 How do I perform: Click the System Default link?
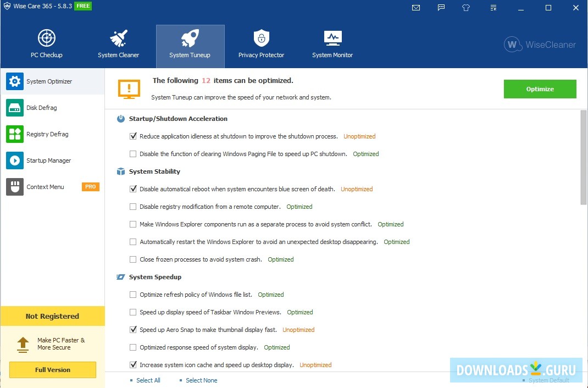click(x=549, y=380)
